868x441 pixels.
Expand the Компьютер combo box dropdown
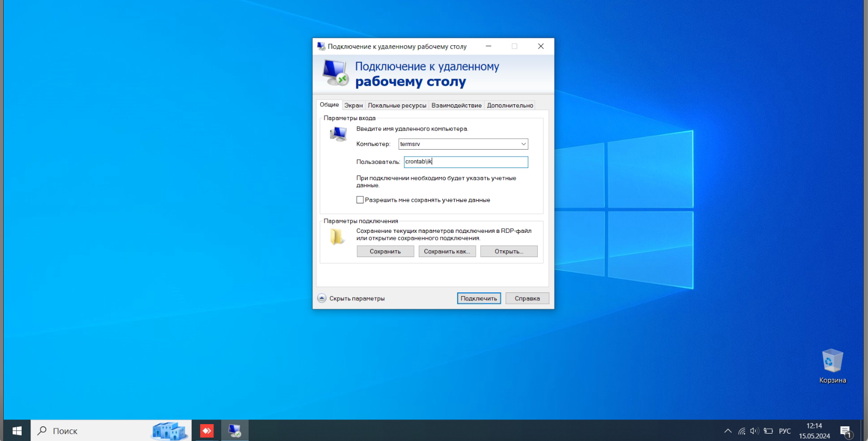pos(523,144)
